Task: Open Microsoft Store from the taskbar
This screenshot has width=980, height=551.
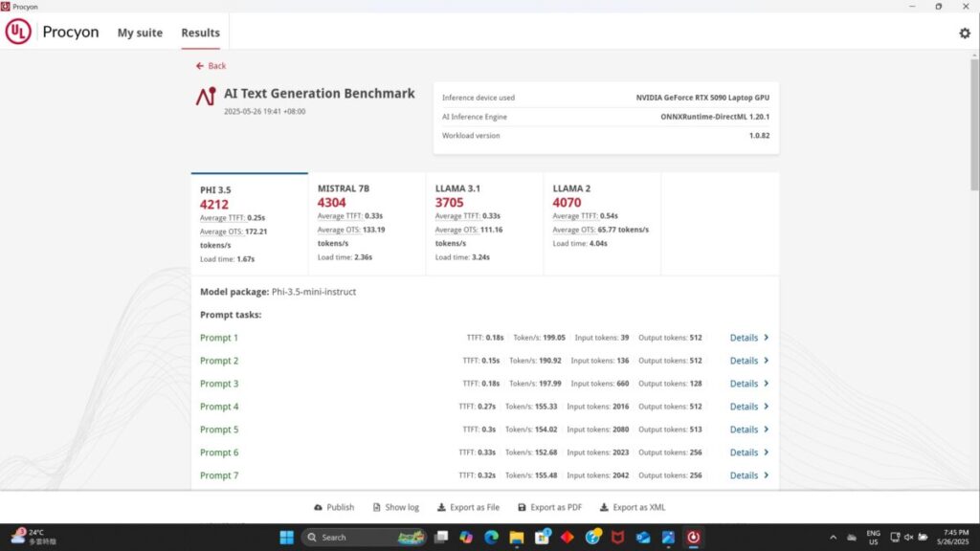Action: (x=542, y=538)
